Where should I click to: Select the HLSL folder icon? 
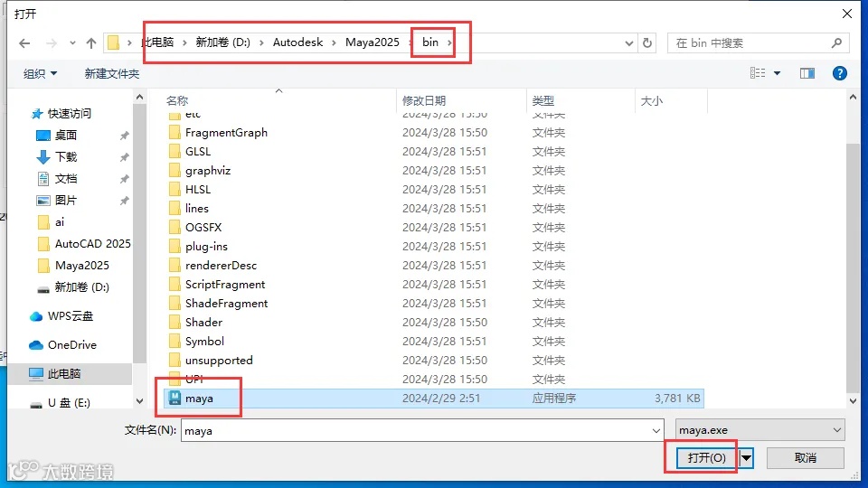coord(175,189)
